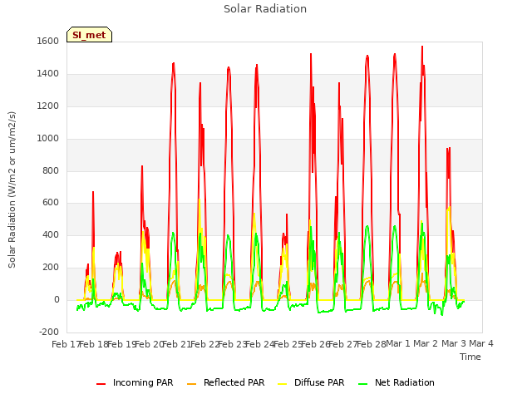
Task: Select the green Net Radiation legend swatch
Action: 363,384
